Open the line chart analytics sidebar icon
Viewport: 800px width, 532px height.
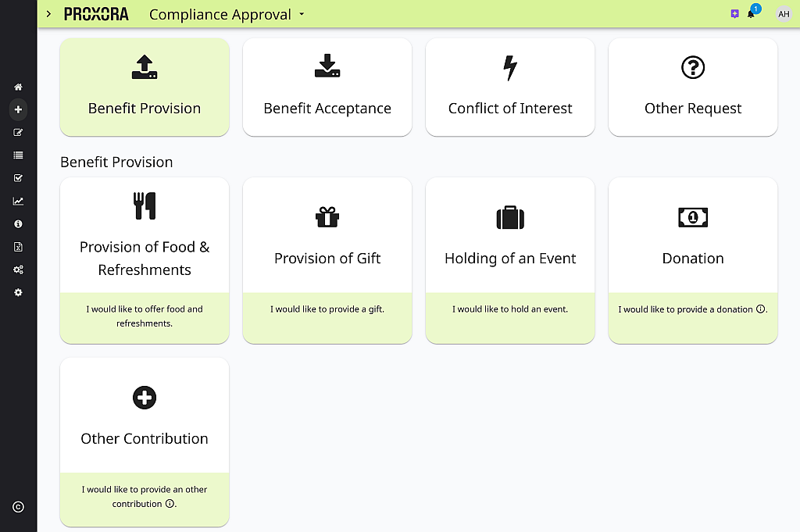(18, 201)
